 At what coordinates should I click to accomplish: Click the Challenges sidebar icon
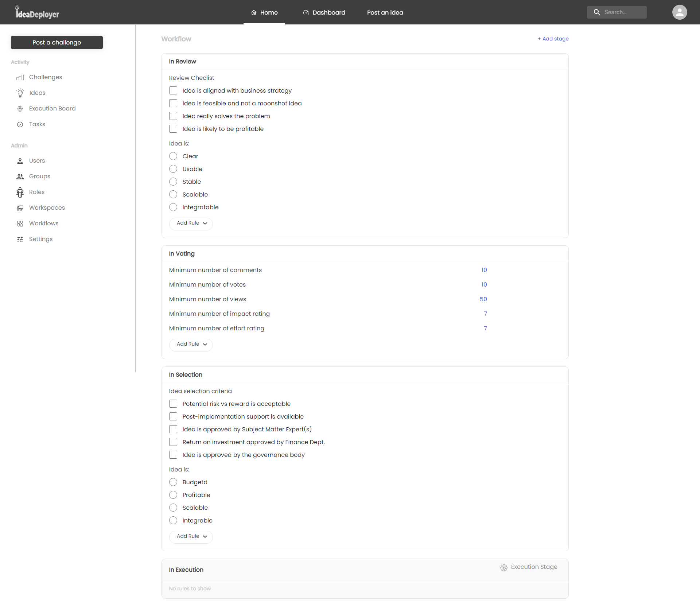coord(20,77)
